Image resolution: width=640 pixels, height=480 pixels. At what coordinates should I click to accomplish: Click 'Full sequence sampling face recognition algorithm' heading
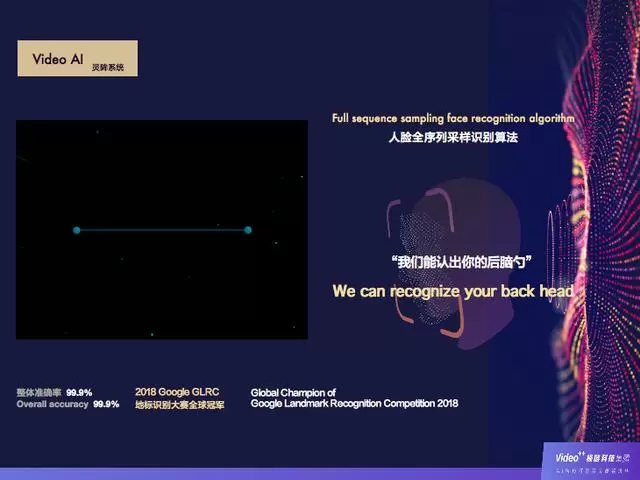[x=453, y=118]
